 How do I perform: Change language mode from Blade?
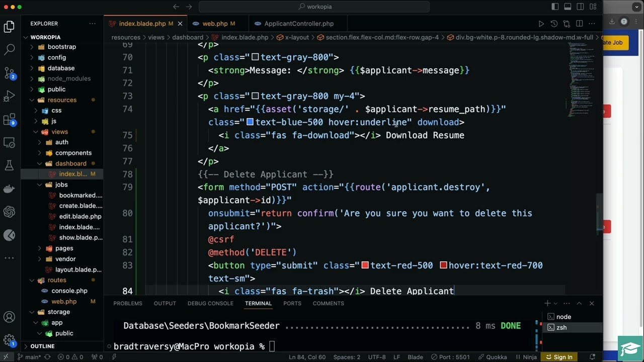click(415, 357)
